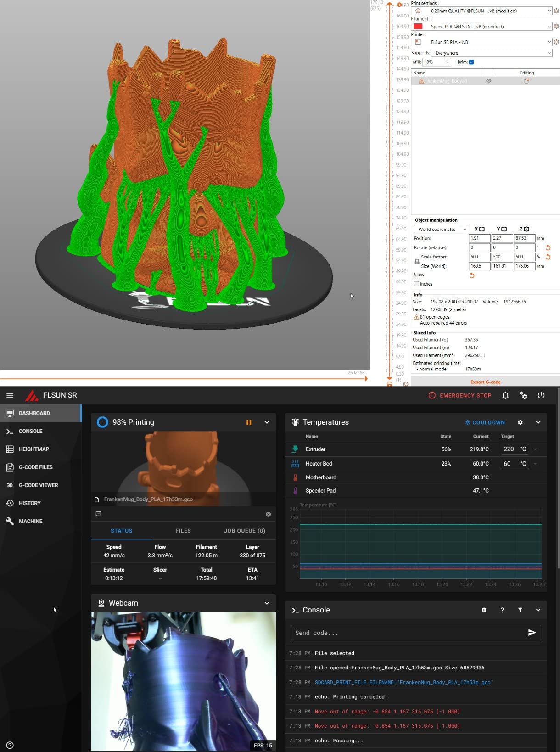This screenshot has height=752, width=560.
Task: Reset rotation with the orange arrow icon
Action: 548,247
